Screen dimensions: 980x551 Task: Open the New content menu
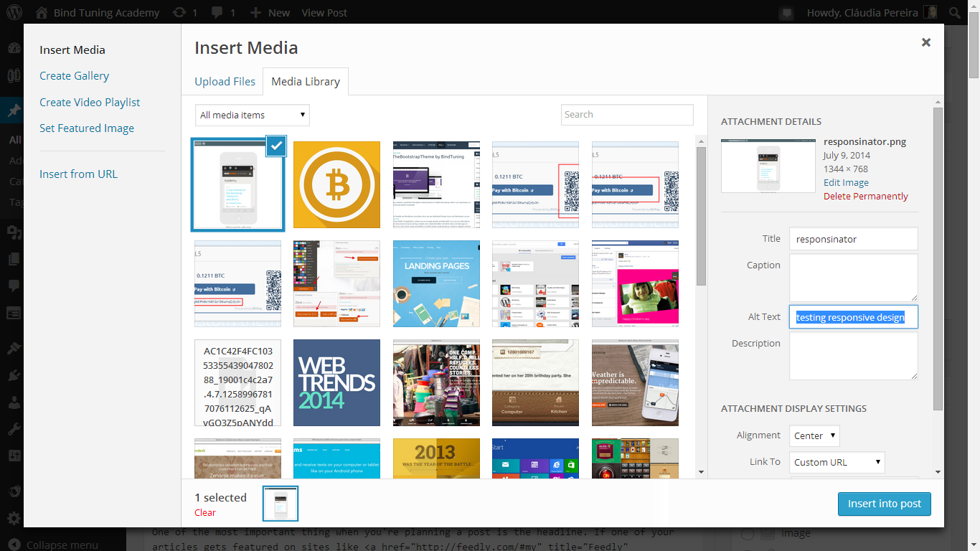click(x=270, y=12)
